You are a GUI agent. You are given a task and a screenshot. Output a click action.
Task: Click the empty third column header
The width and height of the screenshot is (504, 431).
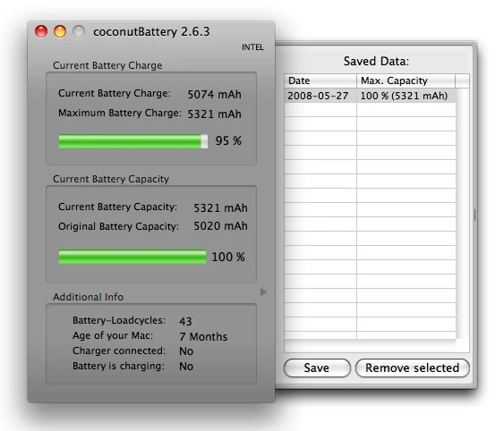(462, 80)
